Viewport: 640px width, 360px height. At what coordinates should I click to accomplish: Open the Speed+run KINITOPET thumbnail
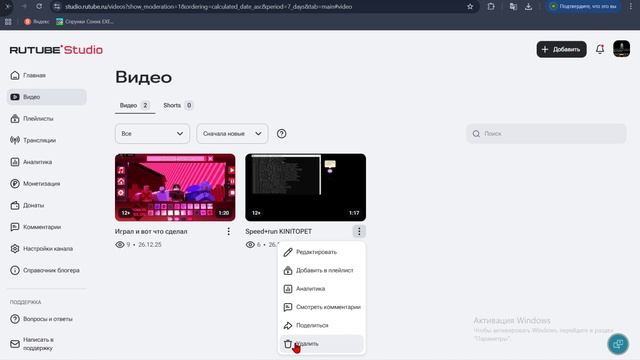coord(306,187)
